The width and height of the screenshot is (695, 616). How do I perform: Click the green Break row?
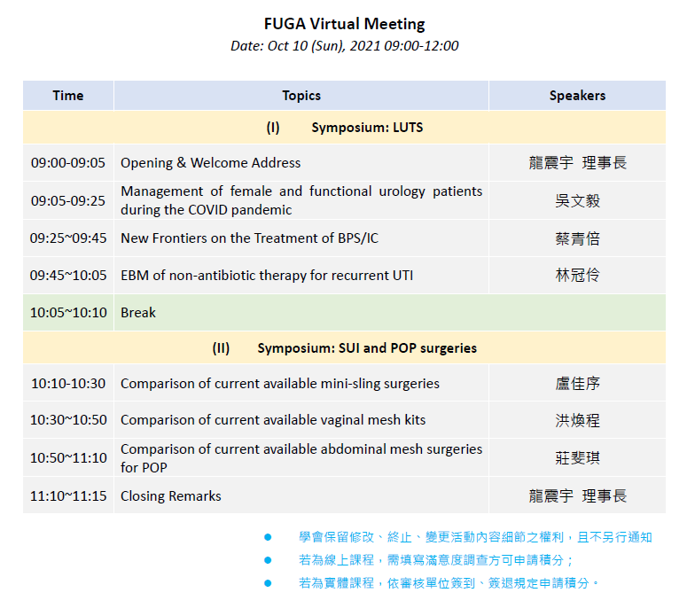(344, 313)
